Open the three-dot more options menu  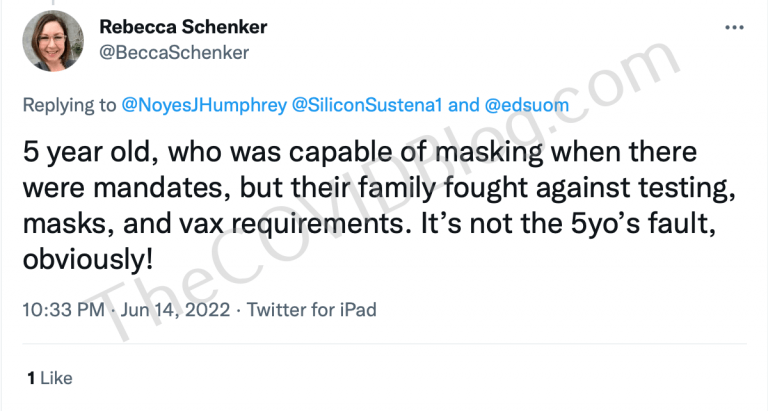734,27
